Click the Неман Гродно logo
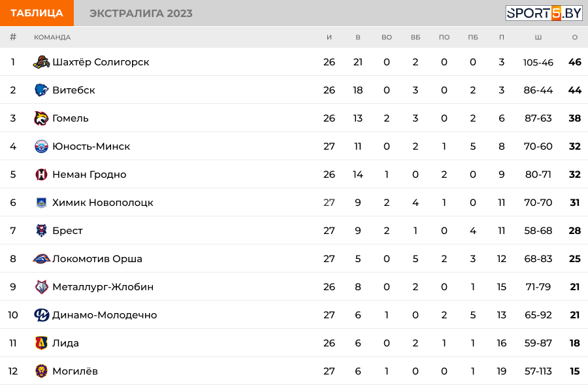 coord(41,175)
